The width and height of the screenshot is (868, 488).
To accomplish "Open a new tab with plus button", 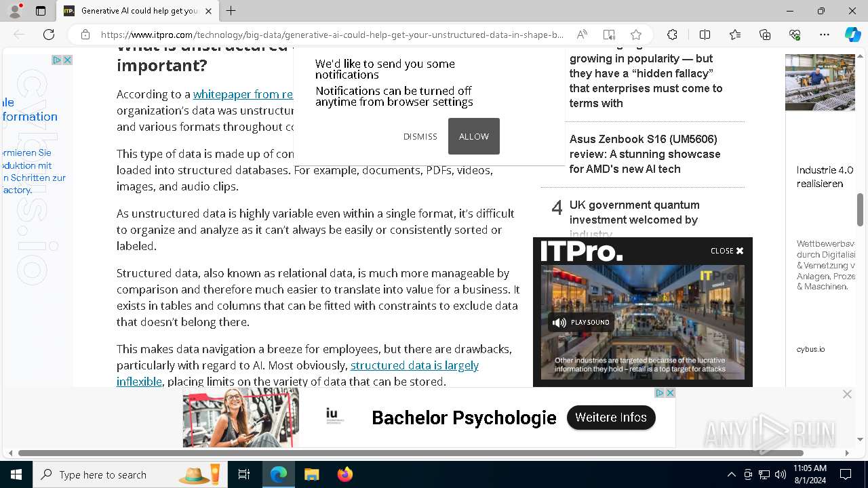I will point(231,11).
